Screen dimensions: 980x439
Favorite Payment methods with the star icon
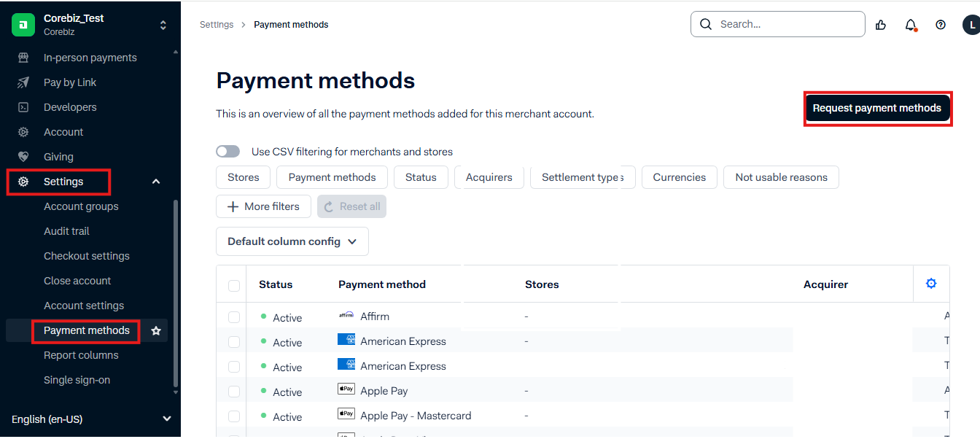click(x=156, y=330)
